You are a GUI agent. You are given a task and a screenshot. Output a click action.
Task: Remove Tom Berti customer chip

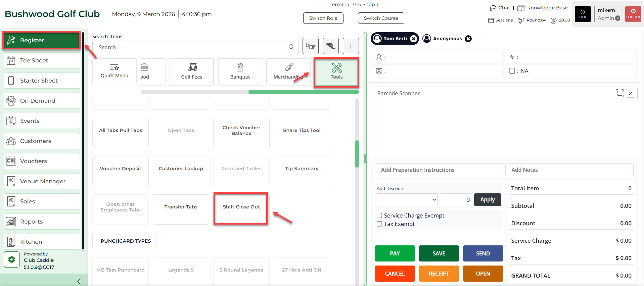(414, 39)
